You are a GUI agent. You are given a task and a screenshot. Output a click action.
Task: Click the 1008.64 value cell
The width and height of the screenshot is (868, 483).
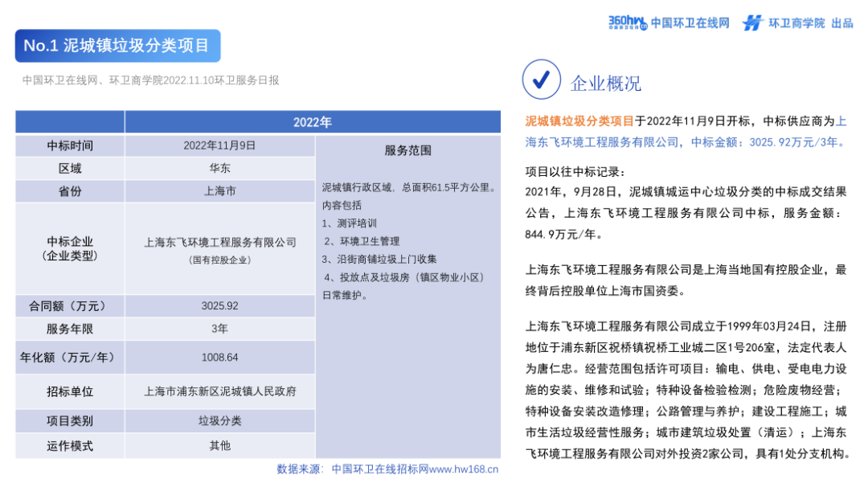[219, 358]
